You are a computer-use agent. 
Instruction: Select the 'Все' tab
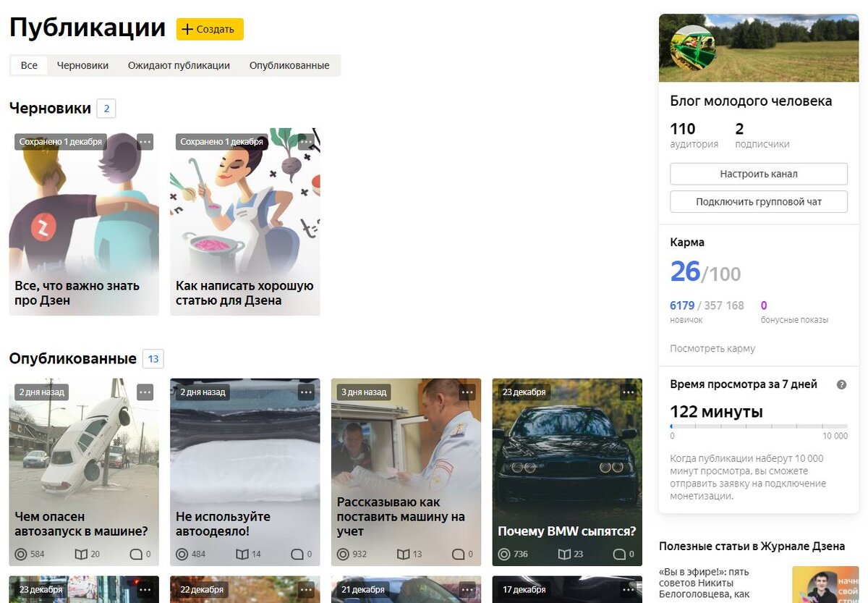29,65
